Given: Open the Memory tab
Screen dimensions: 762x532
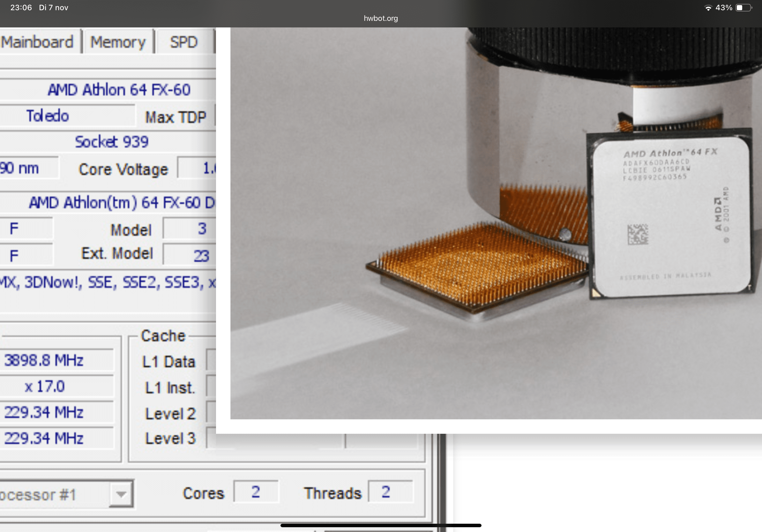Looking at the screenshot, I should click(x=118, y=42).
